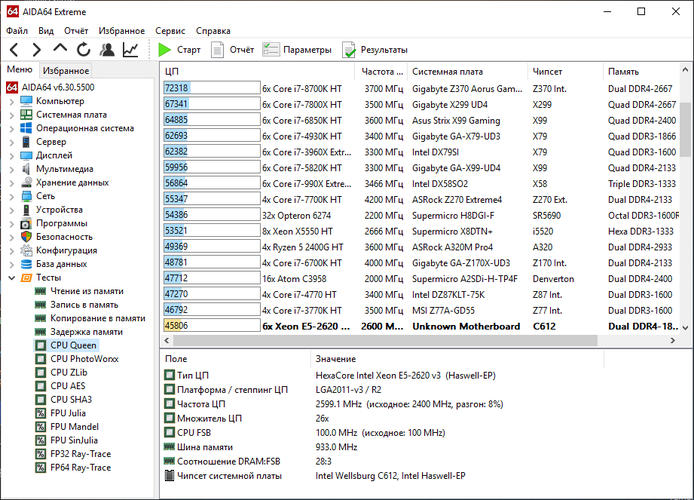Open Результаты toolbar button
Image resolution: width=694 pixels, height=500 pixels.
coord(375,50)
